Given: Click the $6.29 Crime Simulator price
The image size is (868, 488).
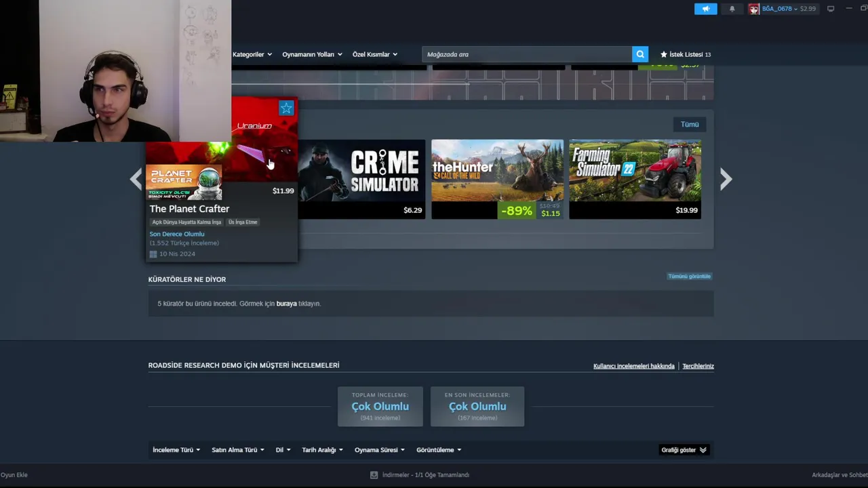Looking at the screenshot, I should 413,210.
